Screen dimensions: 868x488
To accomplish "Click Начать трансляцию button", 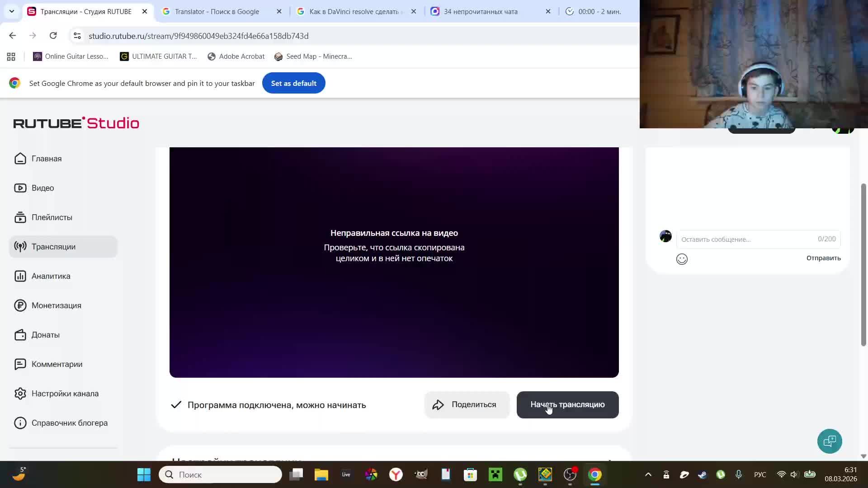I will click(x=567, y=405).
